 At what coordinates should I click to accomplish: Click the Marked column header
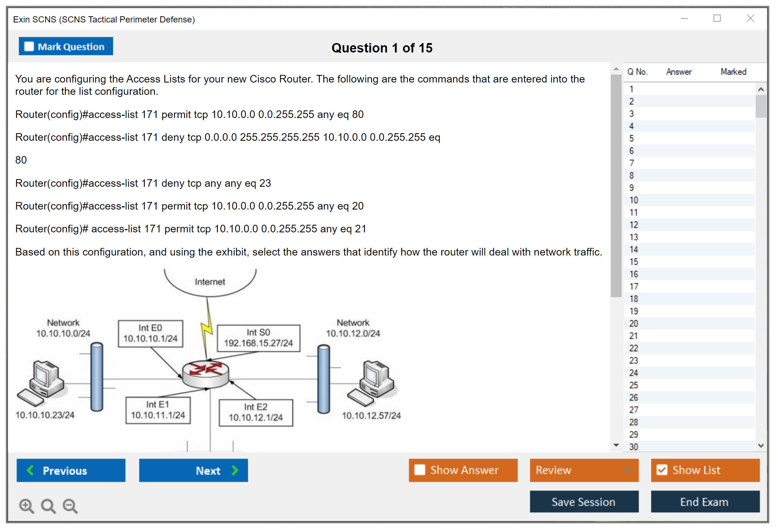pos(733,72)
